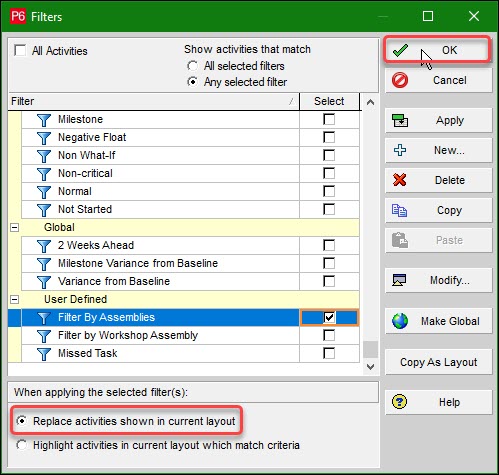Click the Filter column header to sort
Viewport: 499px width, 475px height.
154,101
